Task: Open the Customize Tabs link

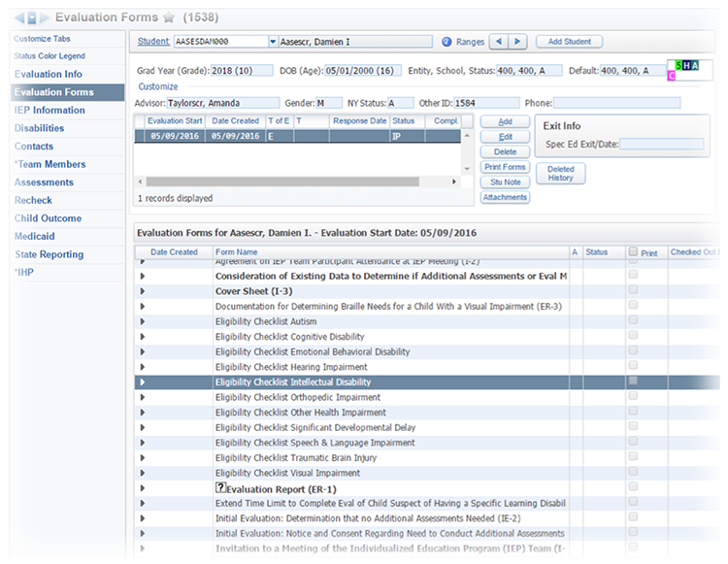Action: [43, 39]
